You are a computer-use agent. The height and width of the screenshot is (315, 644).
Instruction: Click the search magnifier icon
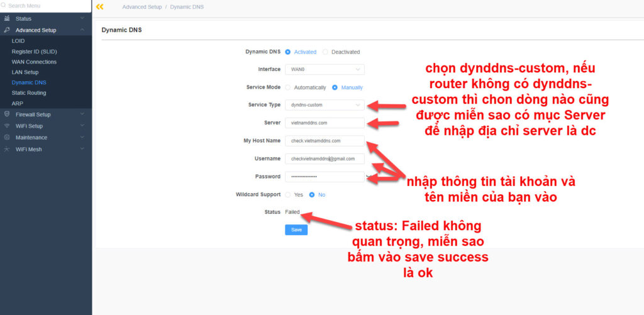pyautogui.click(x=4, y=6)
